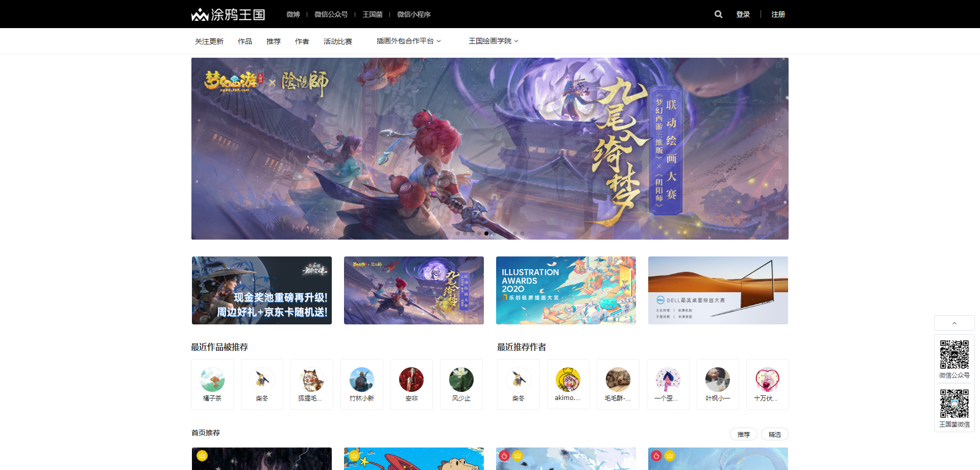Open 安非 author avatar

[x=411, y=380]
